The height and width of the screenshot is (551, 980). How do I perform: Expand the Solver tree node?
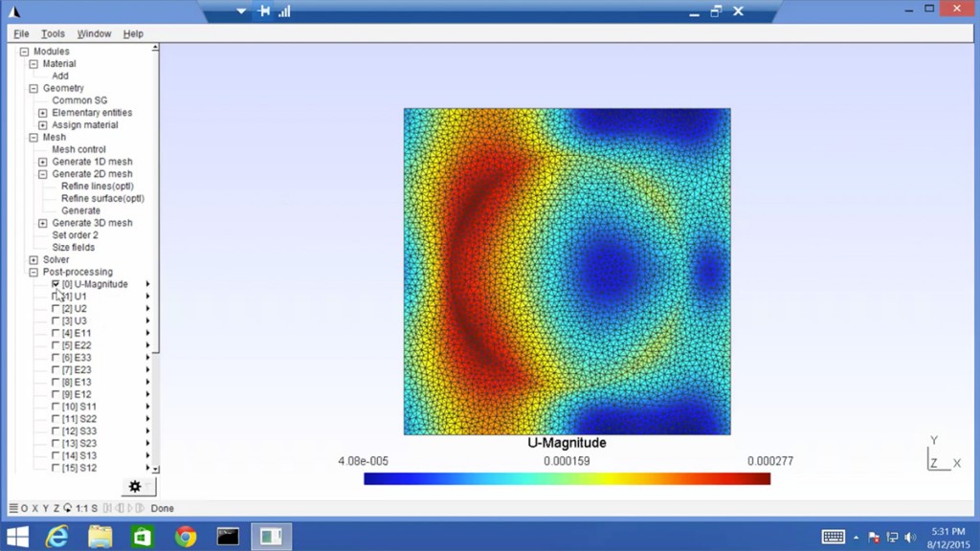[33, 259]
